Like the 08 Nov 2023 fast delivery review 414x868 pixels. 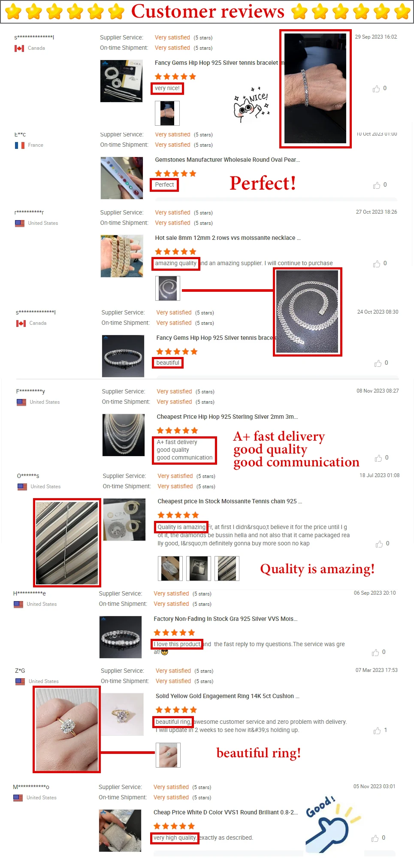[378, 458]
